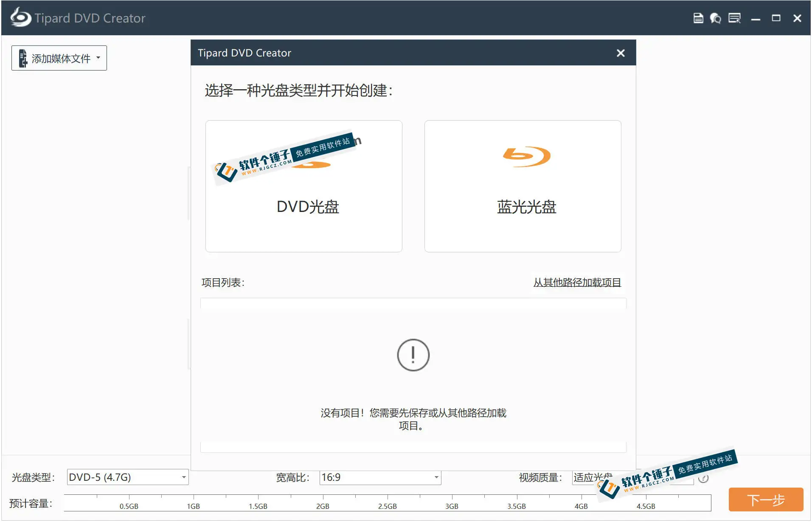Choose the DVD光盘 disc type card
The height and width of the screenshot is (522, 812).
pyautogui.click(x=304, y=186)
